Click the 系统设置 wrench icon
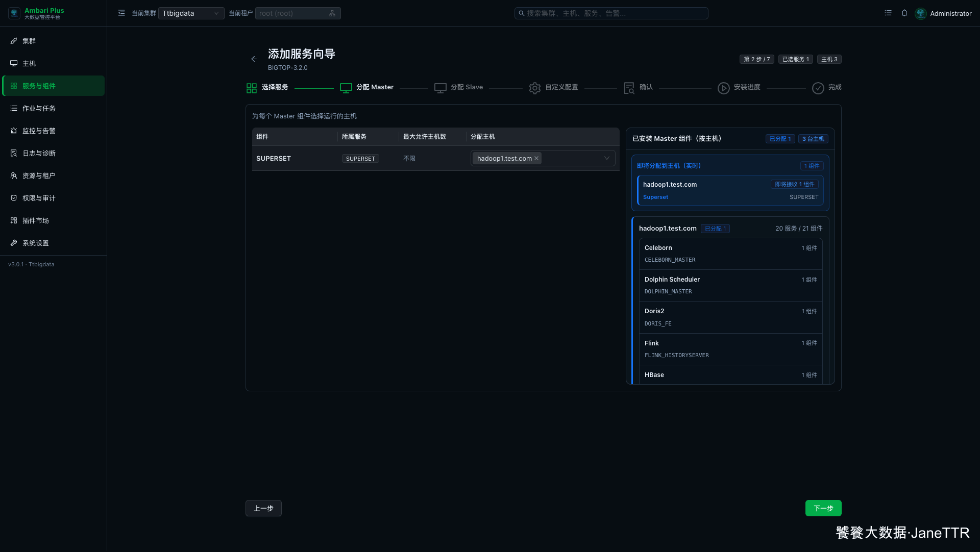 point(14,243)
